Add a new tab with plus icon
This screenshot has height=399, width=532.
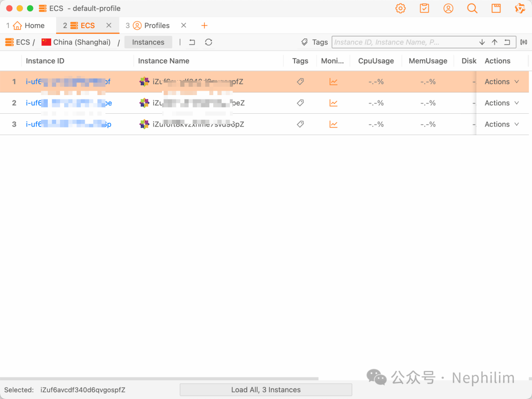click(x=204, y=26)
